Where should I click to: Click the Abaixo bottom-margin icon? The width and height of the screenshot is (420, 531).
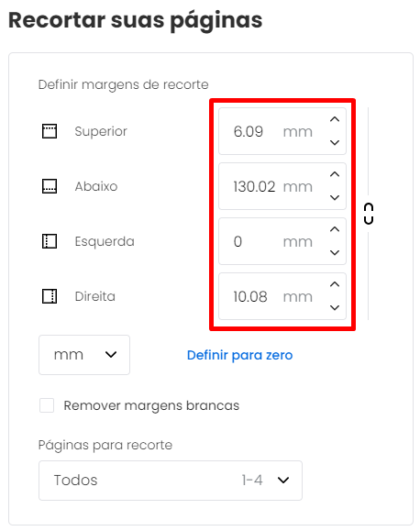pyautogui.click(x=50, y=186)
